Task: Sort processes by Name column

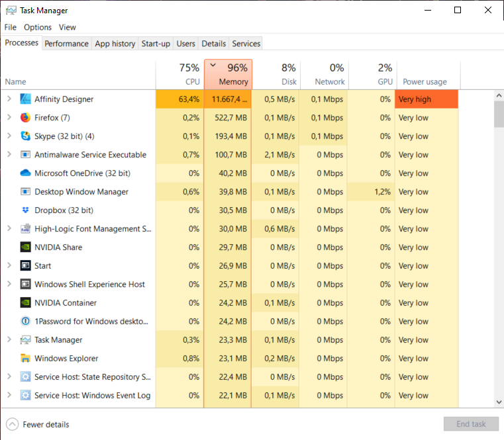Action: (78, 75)
